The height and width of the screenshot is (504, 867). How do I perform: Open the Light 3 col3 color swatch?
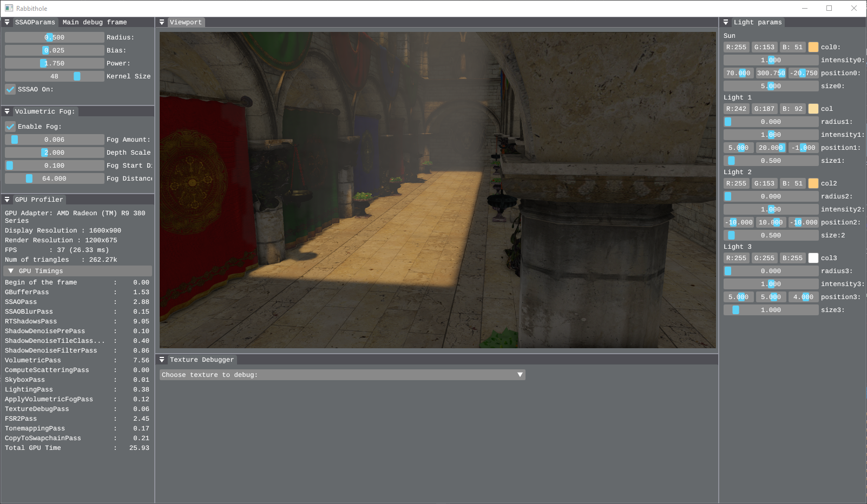point(813,258)
